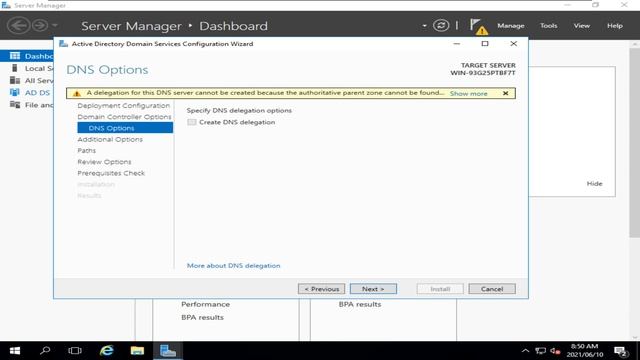Click Specify DNS delegation options text
This screenshot has height=360, width=640.
[239, 111]
